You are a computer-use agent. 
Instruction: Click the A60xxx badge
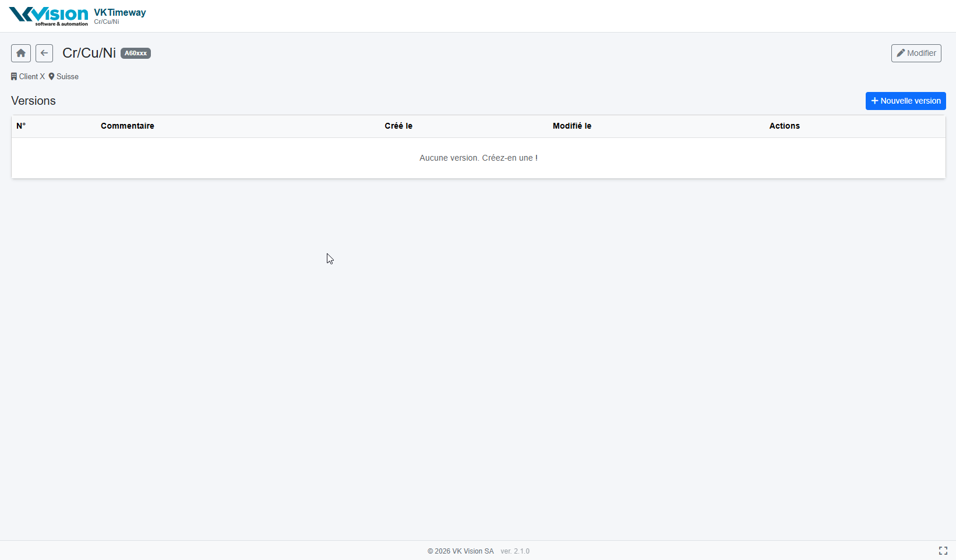click(136, 53)
